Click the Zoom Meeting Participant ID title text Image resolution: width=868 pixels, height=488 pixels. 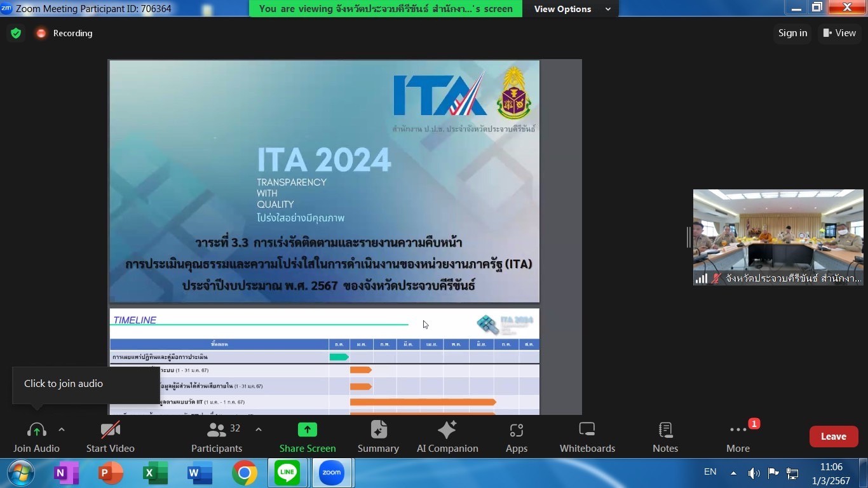coord(93,9)
